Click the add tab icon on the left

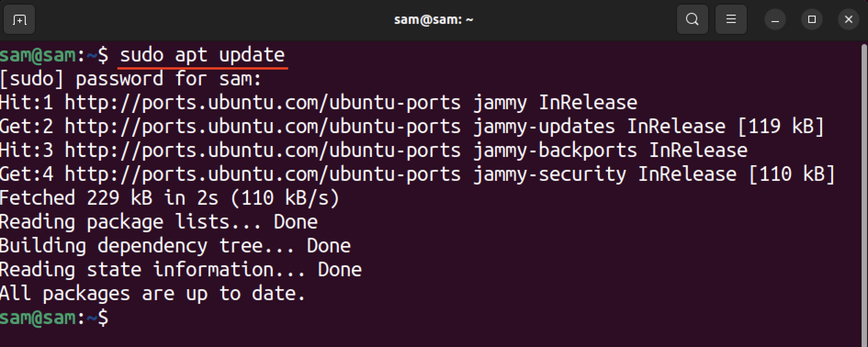pos(19,19)
